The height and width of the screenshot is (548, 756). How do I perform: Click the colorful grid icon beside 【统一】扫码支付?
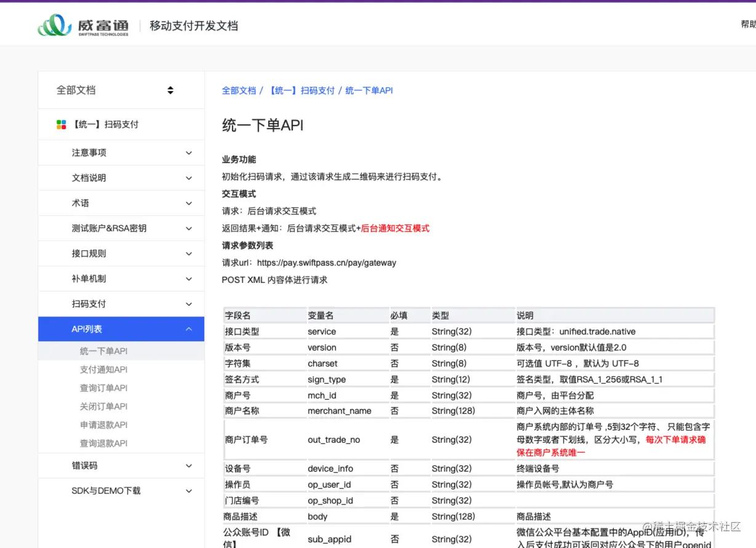click(61, 125)
